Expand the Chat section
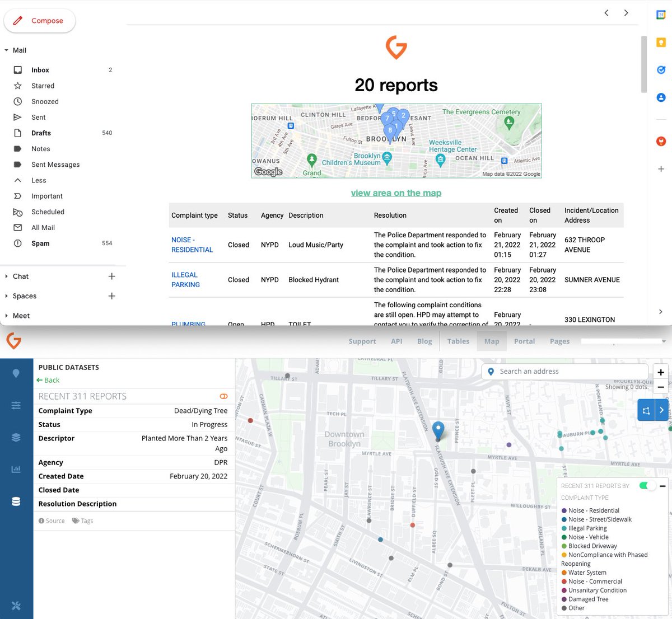The image size is (672, 619). tap(6, 276)
